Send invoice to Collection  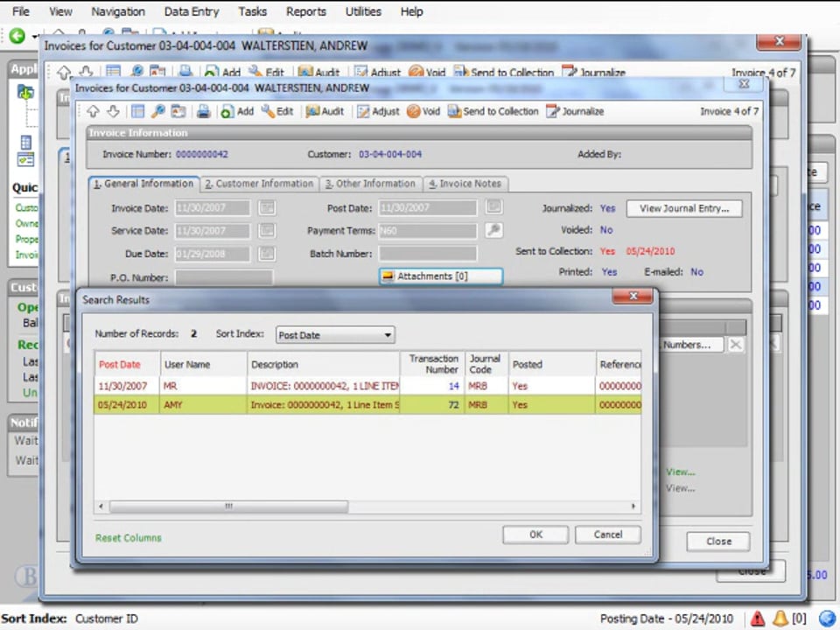point(493,111)
